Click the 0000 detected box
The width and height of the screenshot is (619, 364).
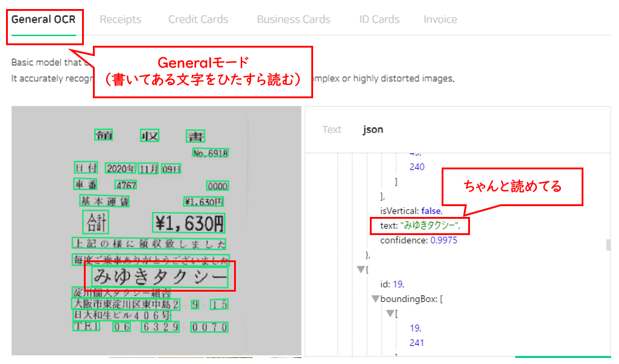[218, 186]
